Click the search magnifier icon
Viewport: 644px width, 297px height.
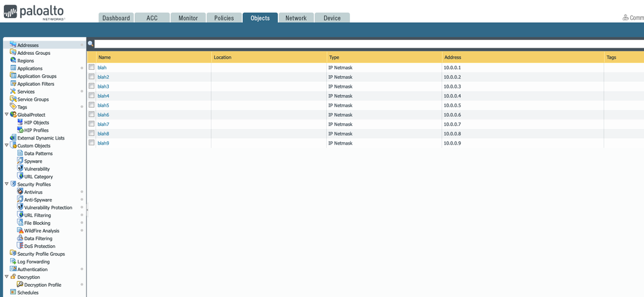click(x=91, y=44)
